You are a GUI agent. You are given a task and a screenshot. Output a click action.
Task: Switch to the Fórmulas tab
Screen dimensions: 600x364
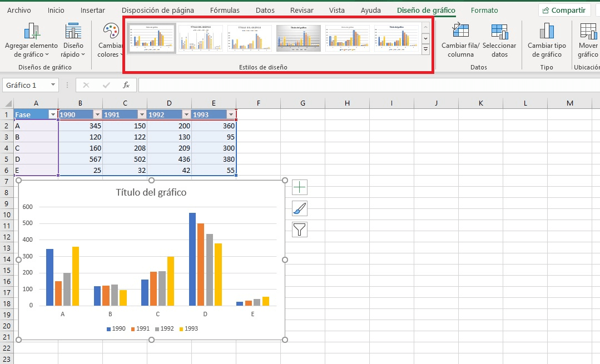point(225,11)
